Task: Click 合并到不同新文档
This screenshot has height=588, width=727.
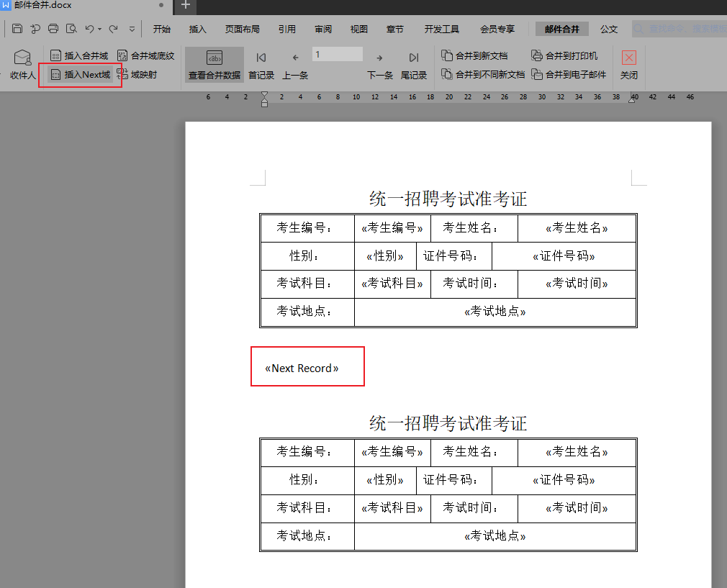Action: [483, 74]
